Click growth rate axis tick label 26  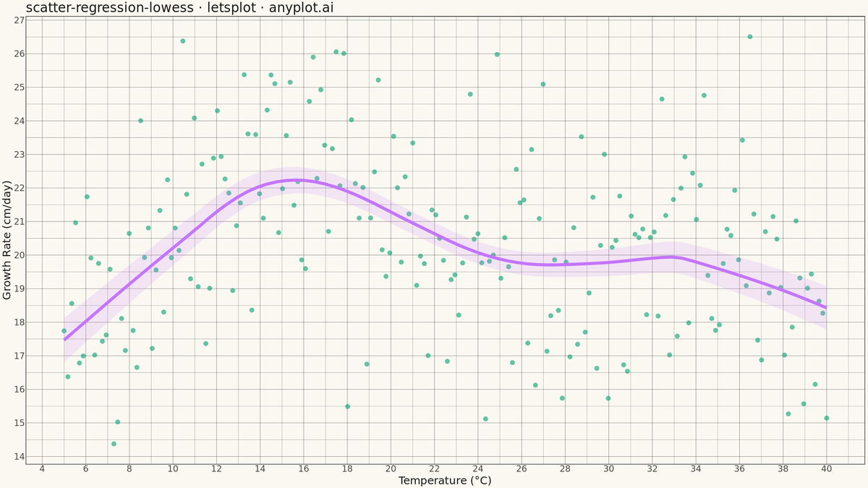tap(20, 53)
